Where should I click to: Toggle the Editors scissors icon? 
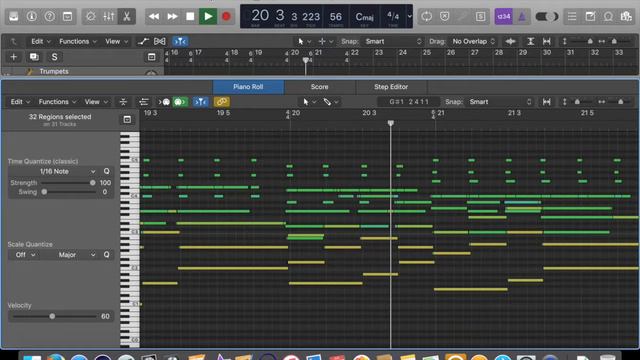point(127,16)
